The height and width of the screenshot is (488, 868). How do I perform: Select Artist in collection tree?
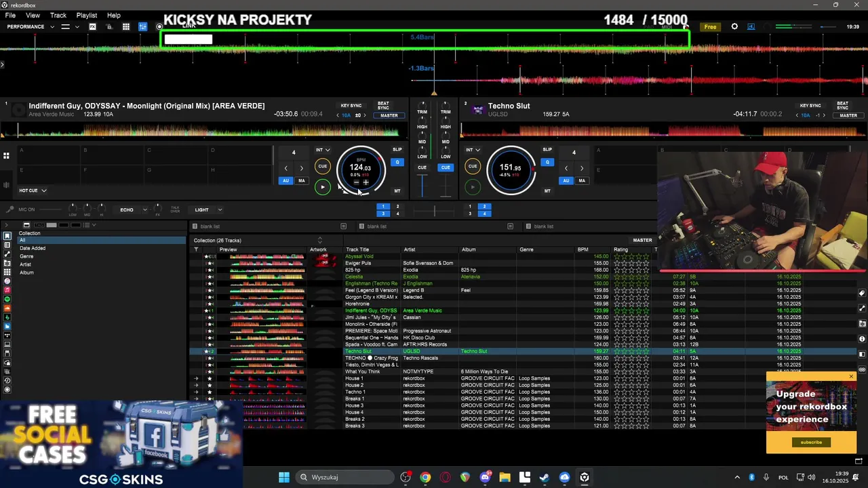coord(25,264)
